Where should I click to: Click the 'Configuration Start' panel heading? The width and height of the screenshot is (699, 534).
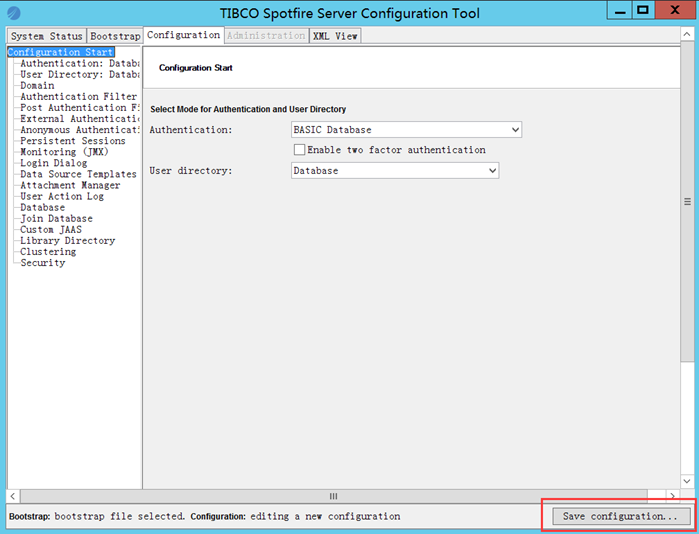tap(196, 68)
